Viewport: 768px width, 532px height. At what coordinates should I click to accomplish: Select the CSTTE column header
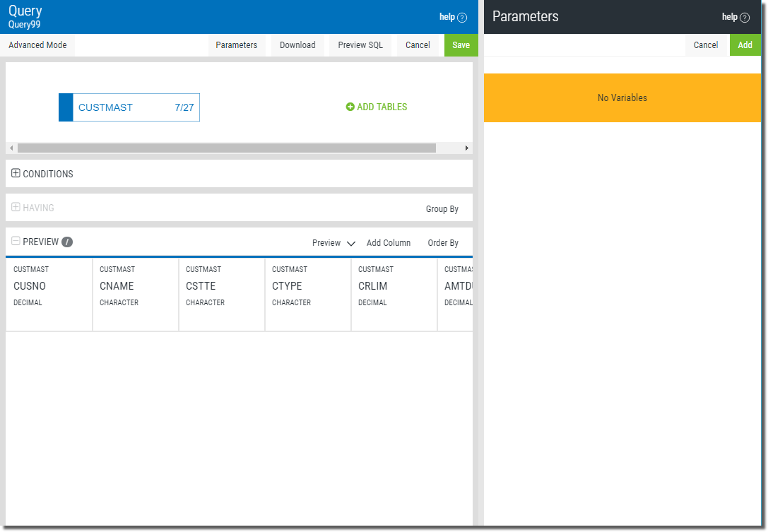pyautogui.click(x=222, y=295)
